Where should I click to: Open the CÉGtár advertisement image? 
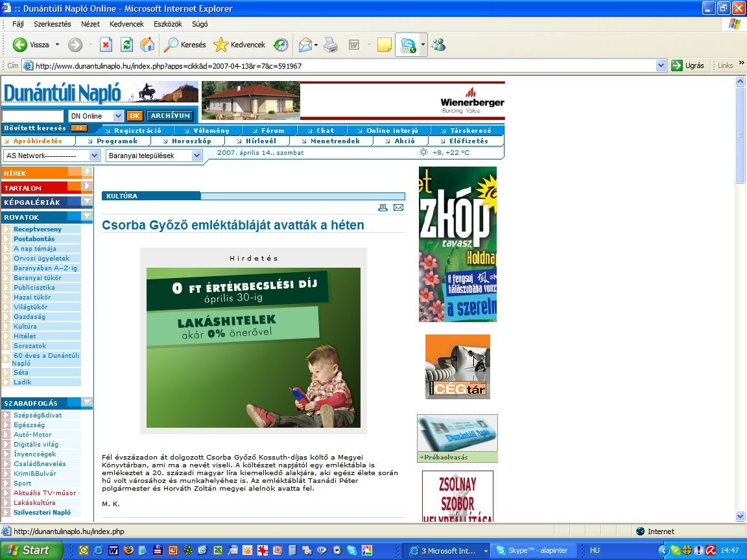457,367
